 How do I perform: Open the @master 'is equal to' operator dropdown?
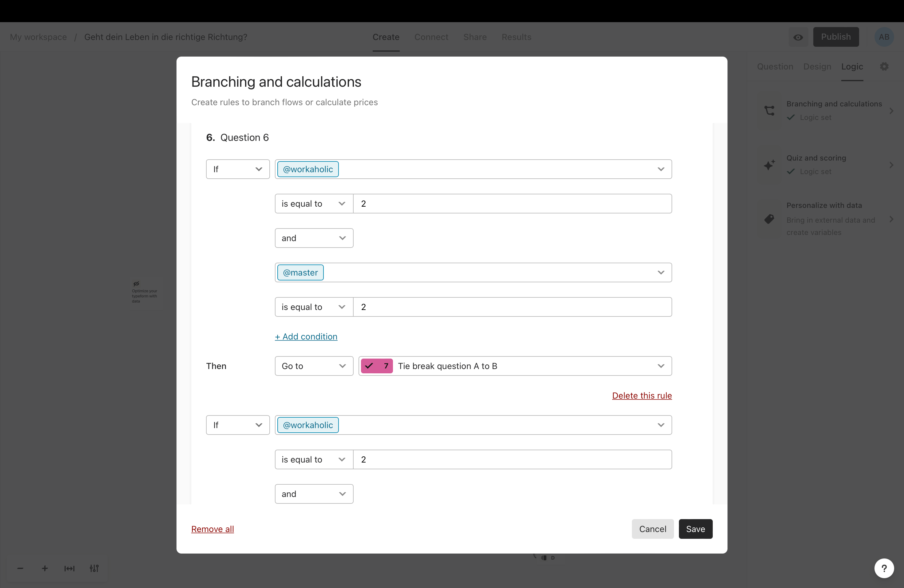point(314,307)
